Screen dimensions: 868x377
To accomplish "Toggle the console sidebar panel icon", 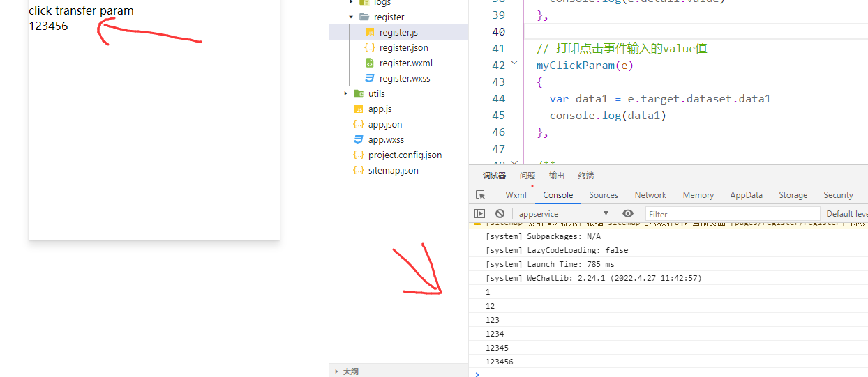I will click(x=480, y=214).
